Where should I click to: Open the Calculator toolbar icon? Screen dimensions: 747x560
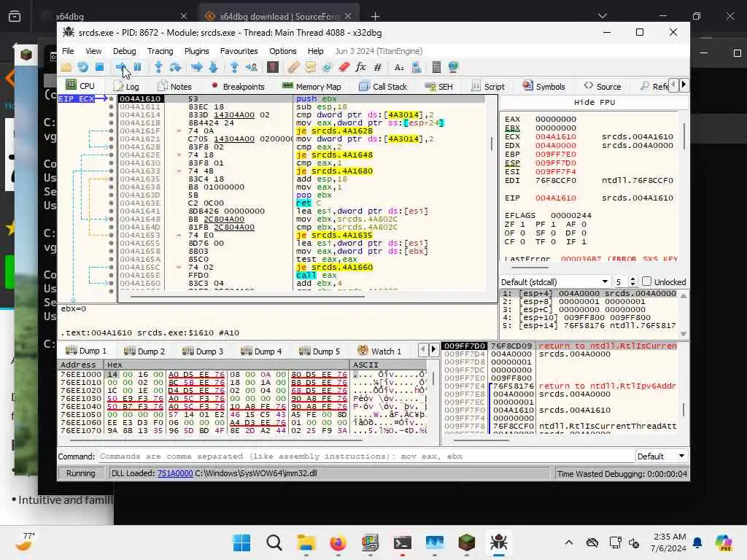[436, 67]
